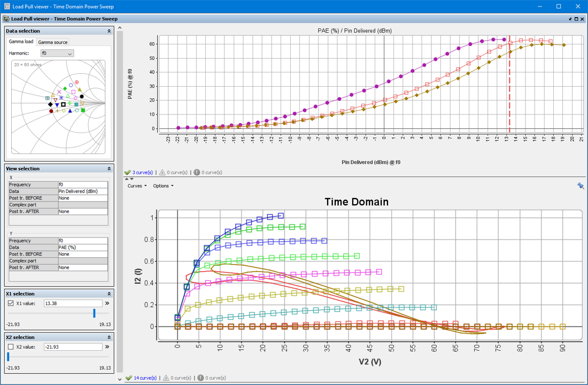588x385 pixels.
Task: Click the warning triangle icon under PAE chart
Action: click(x=162, y=172)
